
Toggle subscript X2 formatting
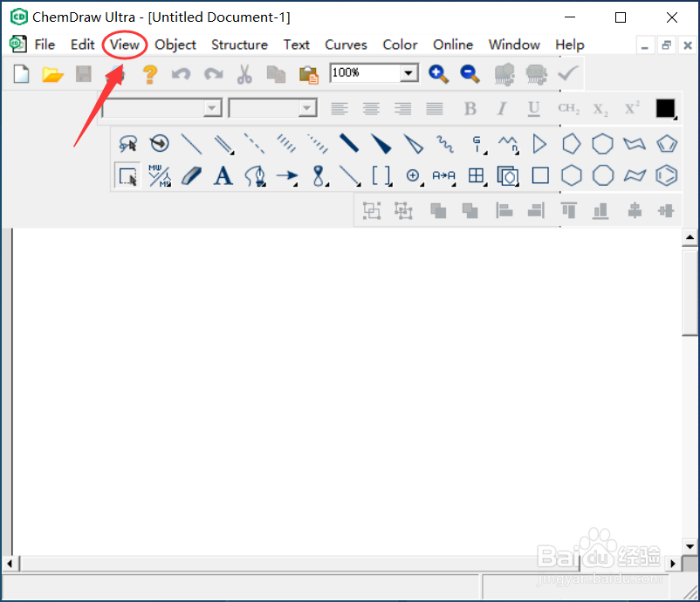(600, 109)
